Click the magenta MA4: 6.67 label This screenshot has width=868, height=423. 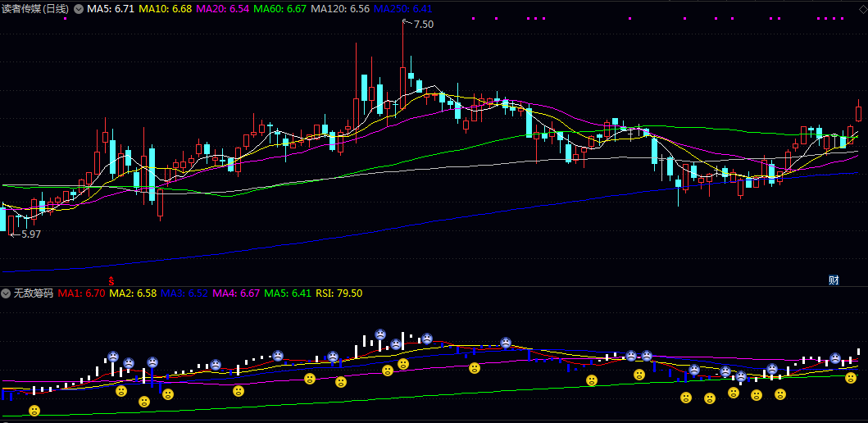(x=236, y=293)
